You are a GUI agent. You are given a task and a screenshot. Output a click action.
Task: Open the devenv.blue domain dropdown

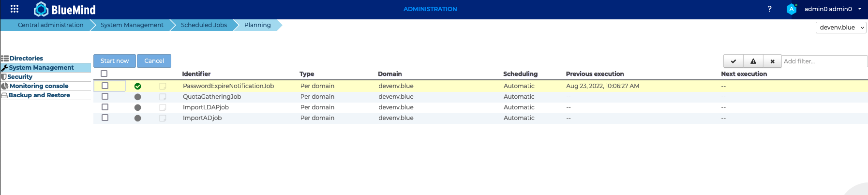(841, 28)
